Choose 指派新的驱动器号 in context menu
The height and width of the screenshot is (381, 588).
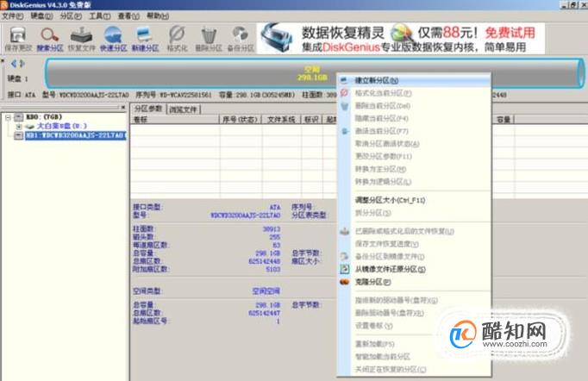(414, 300)
